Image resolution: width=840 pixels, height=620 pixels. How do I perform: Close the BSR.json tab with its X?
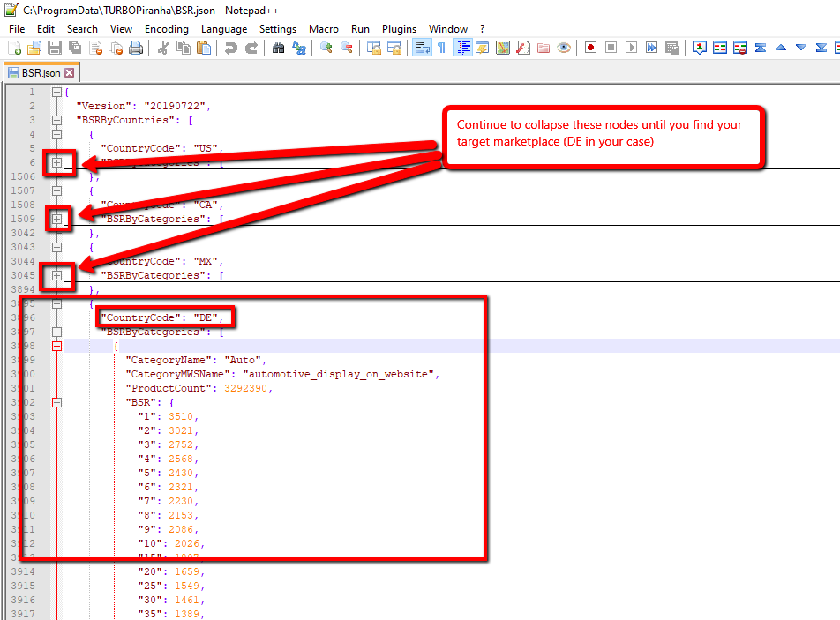tap(69, 73)
